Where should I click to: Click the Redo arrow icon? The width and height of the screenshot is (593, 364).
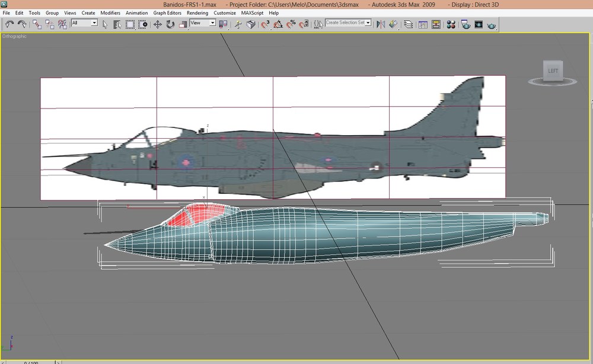(x=22, y=24)
